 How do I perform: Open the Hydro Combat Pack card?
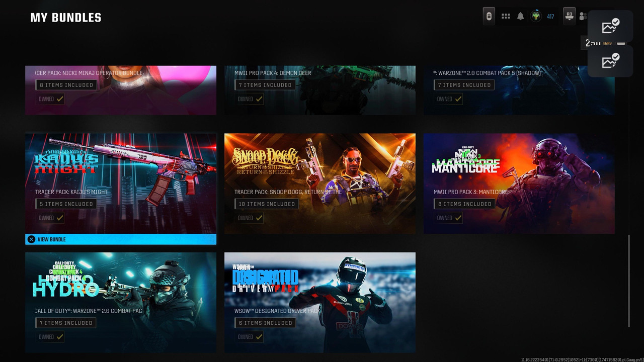coord(121,302)
